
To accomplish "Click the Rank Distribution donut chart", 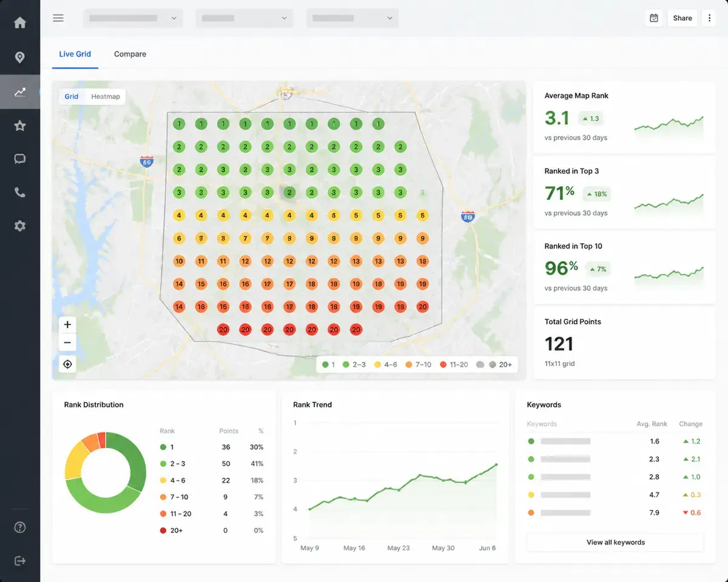I will (106, 472).
